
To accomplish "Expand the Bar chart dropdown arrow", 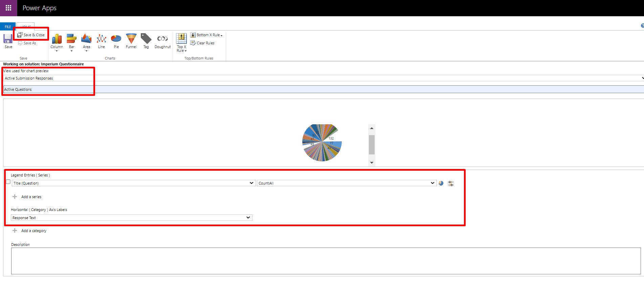I will [71, 51].
